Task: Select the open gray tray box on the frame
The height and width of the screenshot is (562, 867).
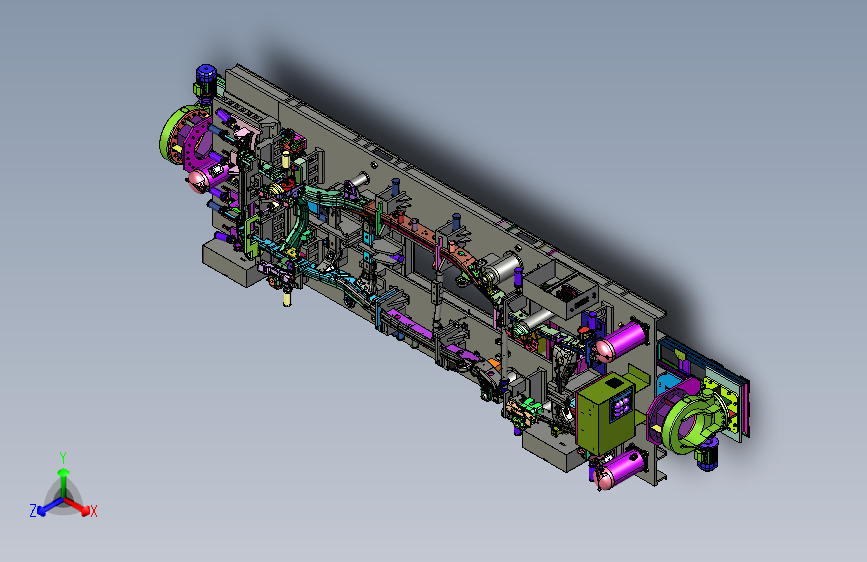Action: (560, 290)
